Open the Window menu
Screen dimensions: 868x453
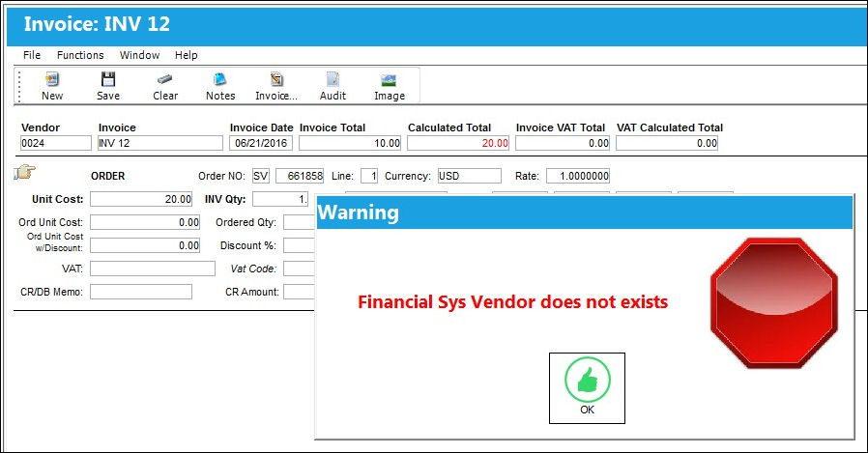pos(139,55)
